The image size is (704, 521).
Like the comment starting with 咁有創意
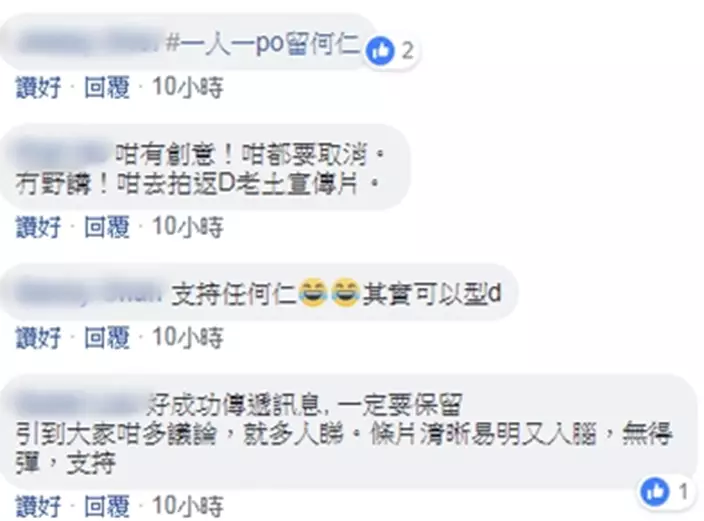(38, 226)
